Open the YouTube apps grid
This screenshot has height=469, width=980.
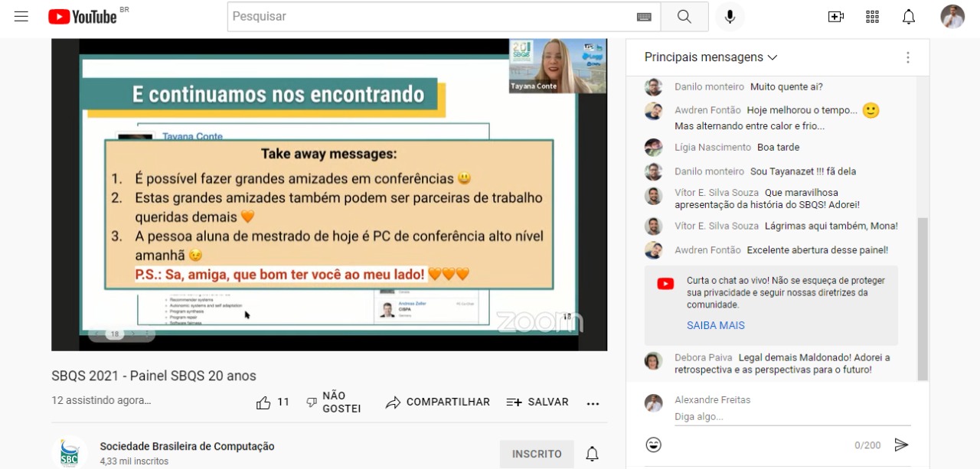coord(872,17)
